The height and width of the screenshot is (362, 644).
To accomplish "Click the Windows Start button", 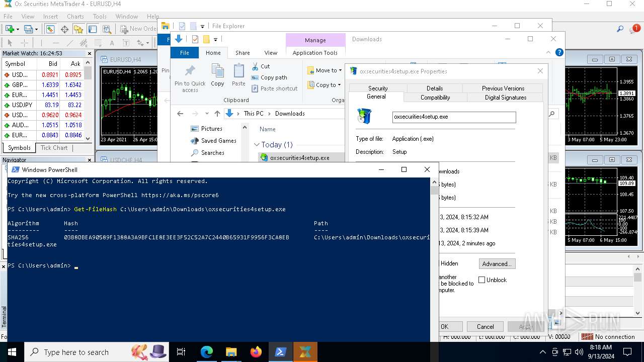I will pyautogui.click(x=12, y=352).
